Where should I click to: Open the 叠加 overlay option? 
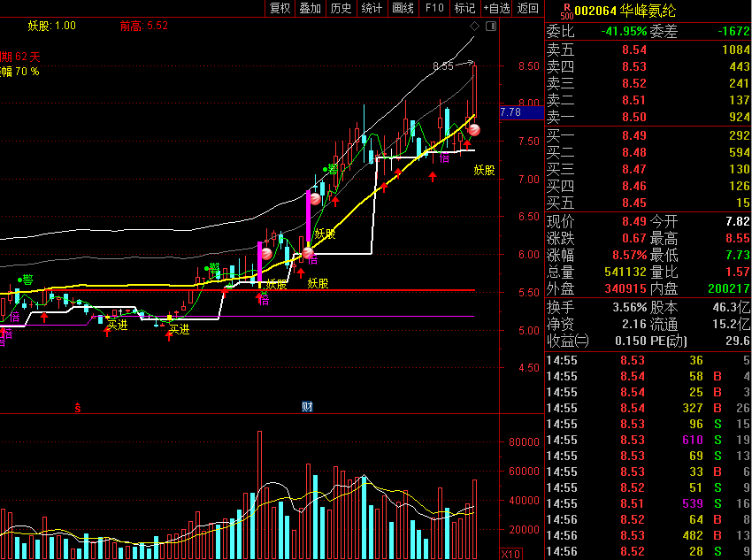coord(311,8)
